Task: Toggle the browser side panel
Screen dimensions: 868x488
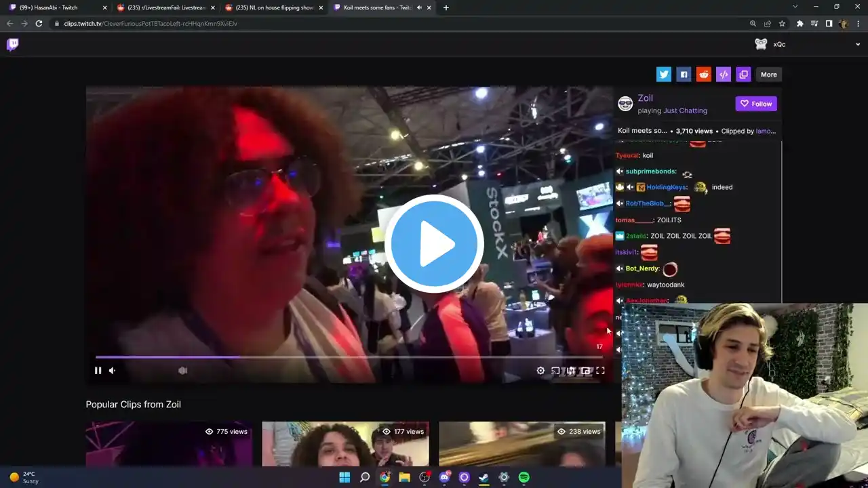Action: click(829, 23)
